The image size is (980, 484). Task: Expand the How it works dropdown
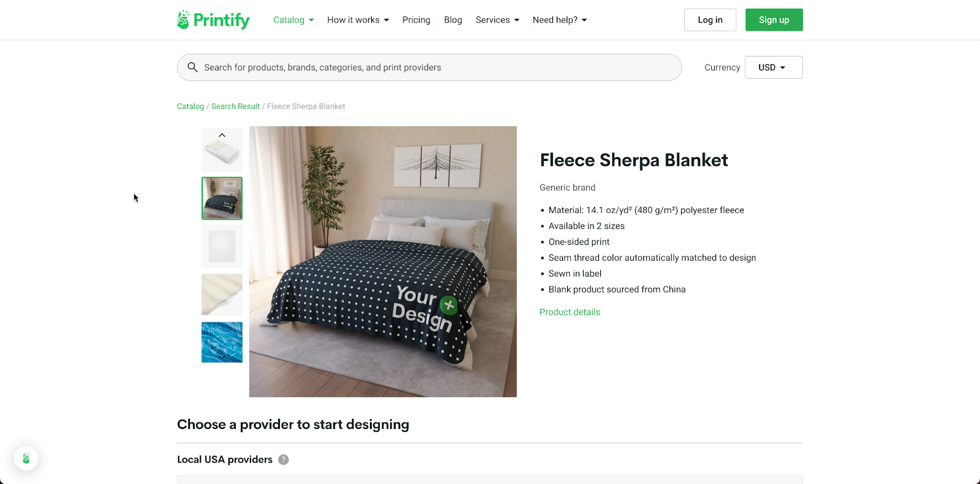358,20
